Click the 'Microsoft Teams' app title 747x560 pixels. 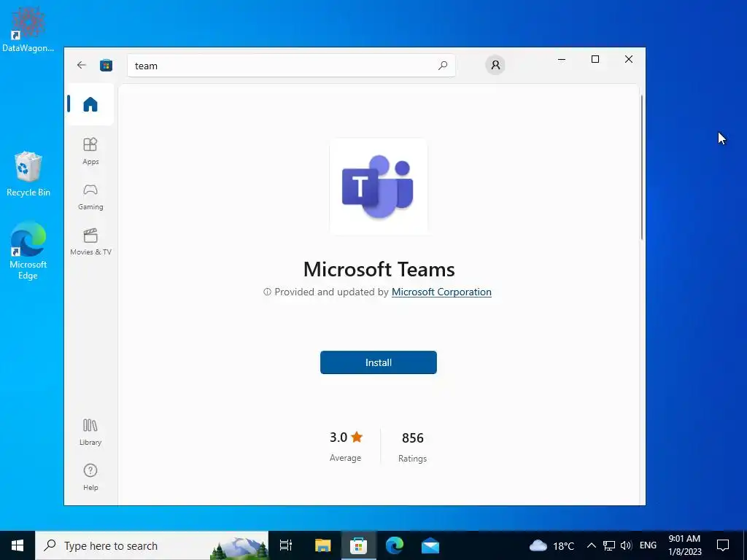379,270
